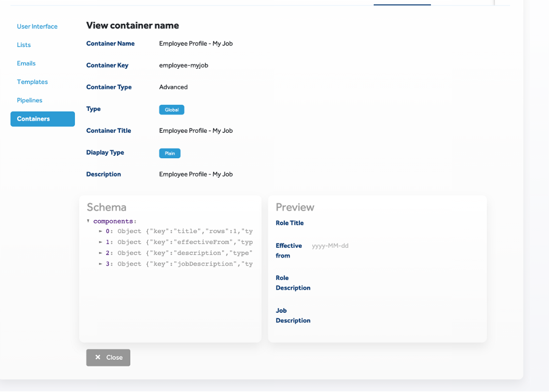Screen dimensions: 549x392
Task: Expand schema item 2 description object
Action: pos(100,253)
